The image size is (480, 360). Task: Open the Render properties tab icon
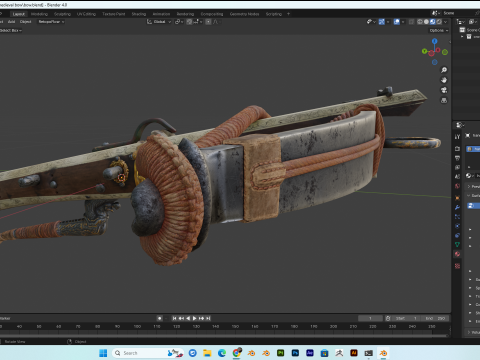457,148
